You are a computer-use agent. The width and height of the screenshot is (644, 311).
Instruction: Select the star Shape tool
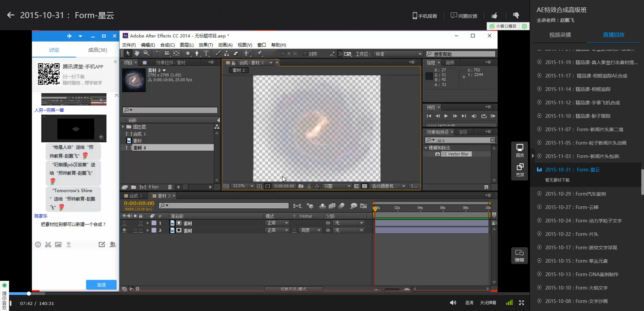[x=188, y=54]
